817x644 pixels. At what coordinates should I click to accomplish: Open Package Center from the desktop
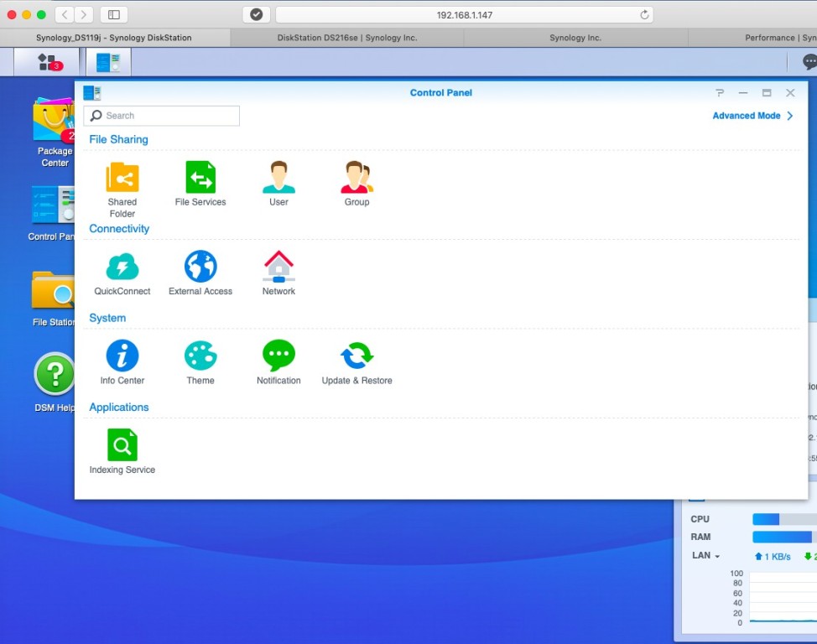(x=55, y=132)
